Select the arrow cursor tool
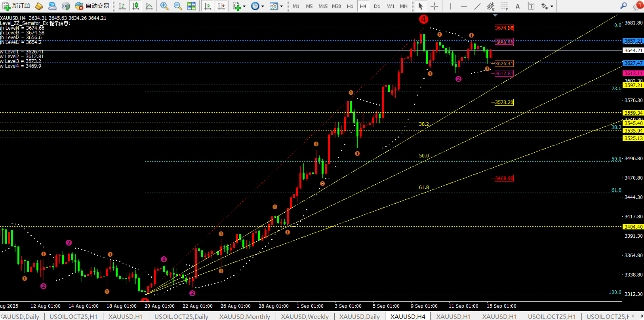Image resolution: width=644 pixels, height=320 pixels. point(421,6)
